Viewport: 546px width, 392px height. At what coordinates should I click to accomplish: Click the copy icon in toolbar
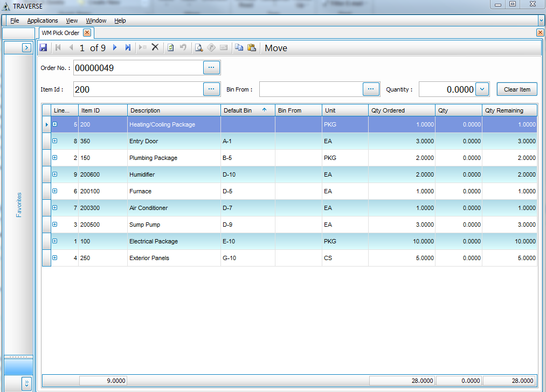point(239,47)
